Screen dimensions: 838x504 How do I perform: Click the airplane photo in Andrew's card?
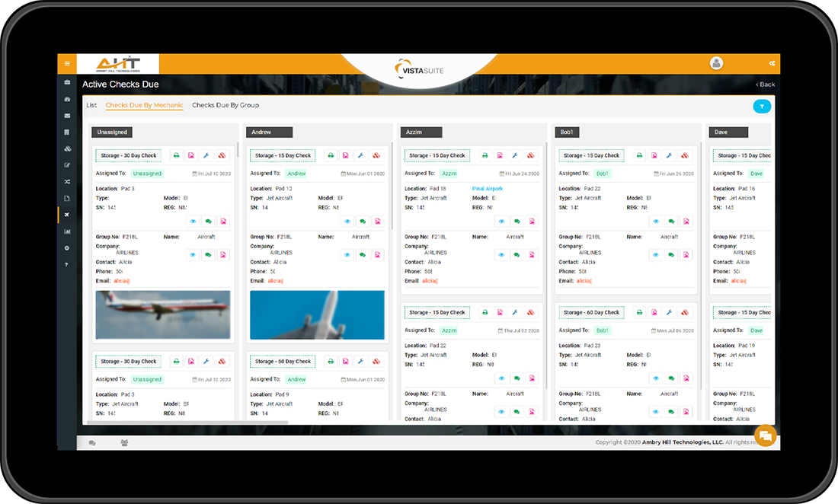(317, 314)
